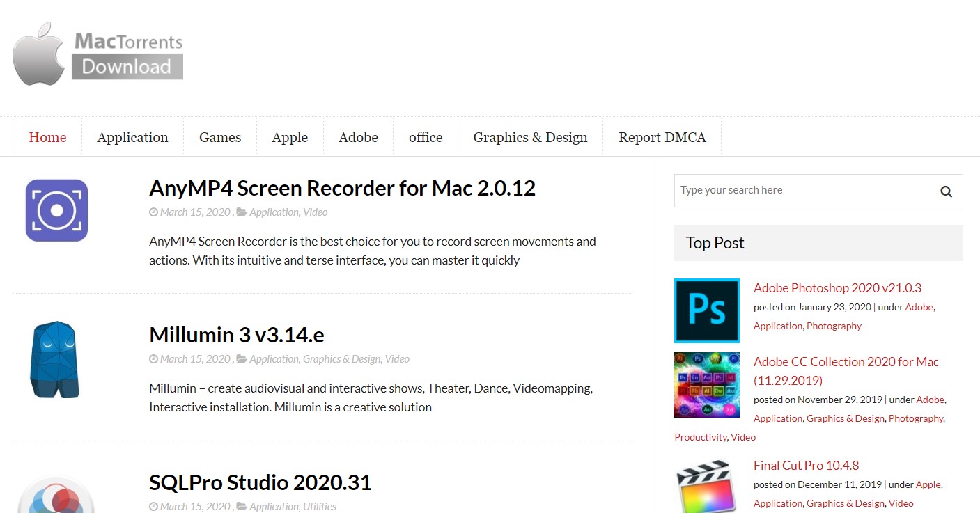Open the AnyMP4 Screen Recorder for Mac 2.0.12 post
980x513 pixels.
[x=342, y=188]
